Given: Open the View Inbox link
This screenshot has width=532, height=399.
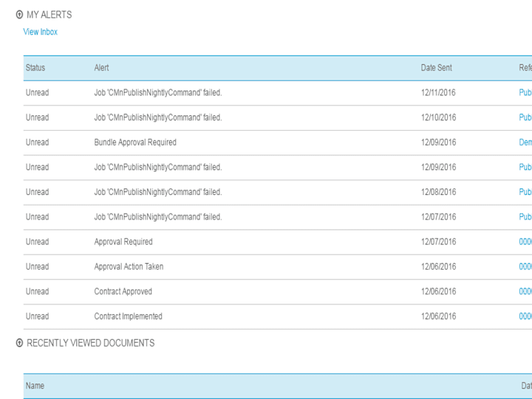Looking at the screenshot, I should pyautogui.click(x=41, y=32).
